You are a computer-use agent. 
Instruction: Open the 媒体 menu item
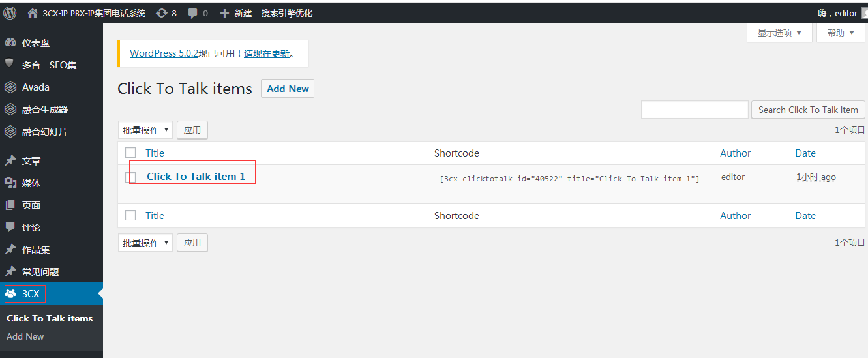coord(52,183)
